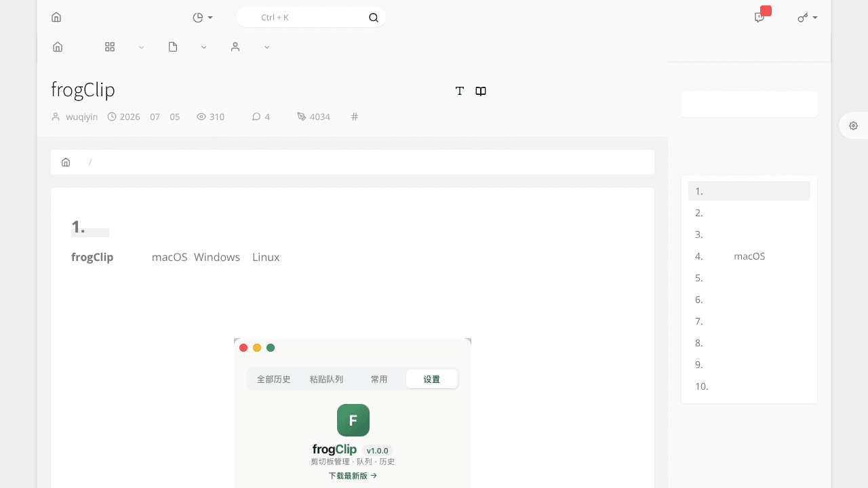This screenshot has width=868, height=488.
Task: Open author wuqiyin profile link
Action: tap(81, 117)
